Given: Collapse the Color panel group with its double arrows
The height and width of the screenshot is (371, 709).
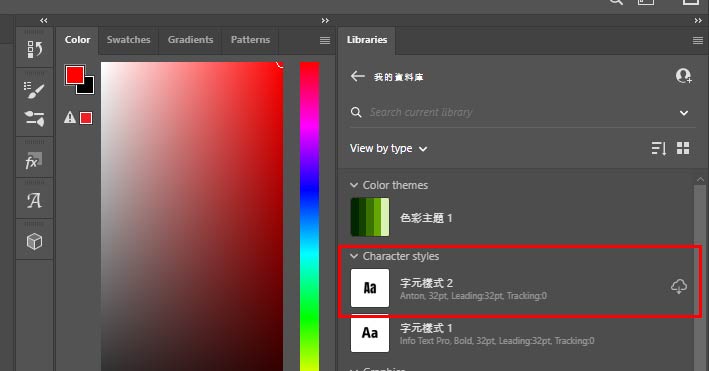Looking at the screenshot, I should pos(325,20).
